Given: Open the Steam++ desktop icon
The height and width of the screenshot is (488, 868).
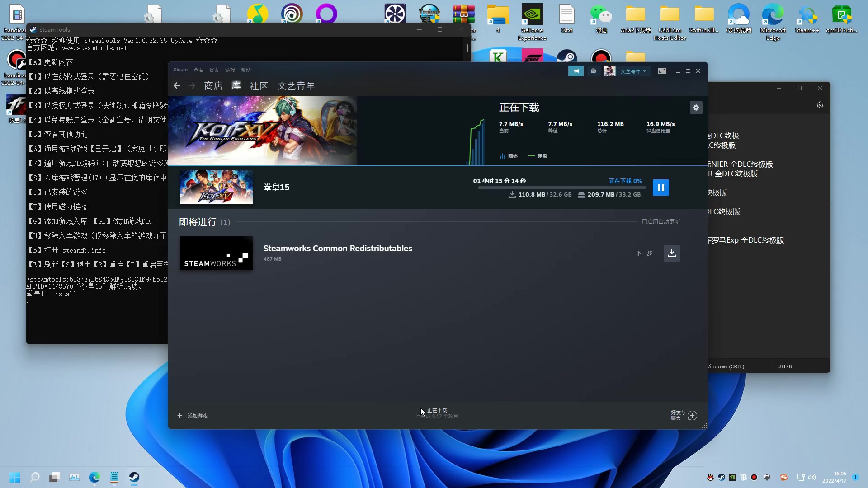Looking at the screenshot, I should point(807,19).
